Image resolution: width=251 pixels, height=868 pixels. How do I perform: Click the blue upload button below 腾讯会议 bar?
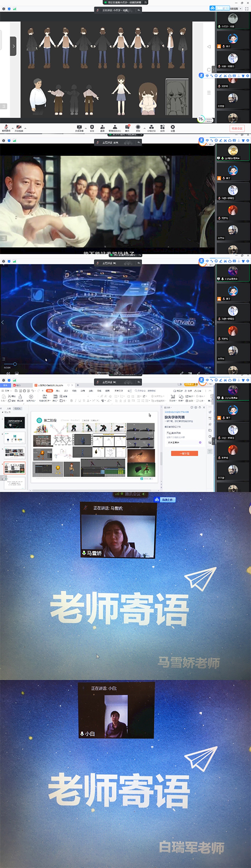164,499
